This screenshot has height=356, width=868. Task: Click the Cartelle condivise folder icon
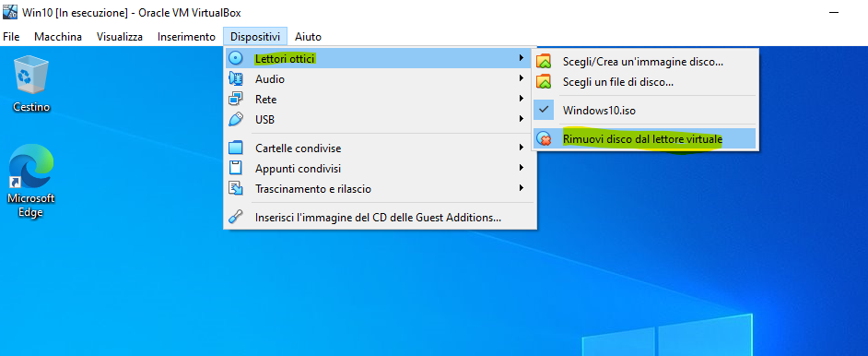[x=236, y=148]
